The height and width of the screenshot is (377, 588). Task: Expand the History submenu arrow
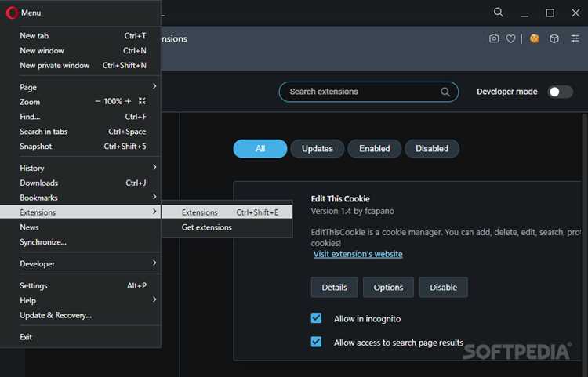pyautogui.click(x=154, y=167)
